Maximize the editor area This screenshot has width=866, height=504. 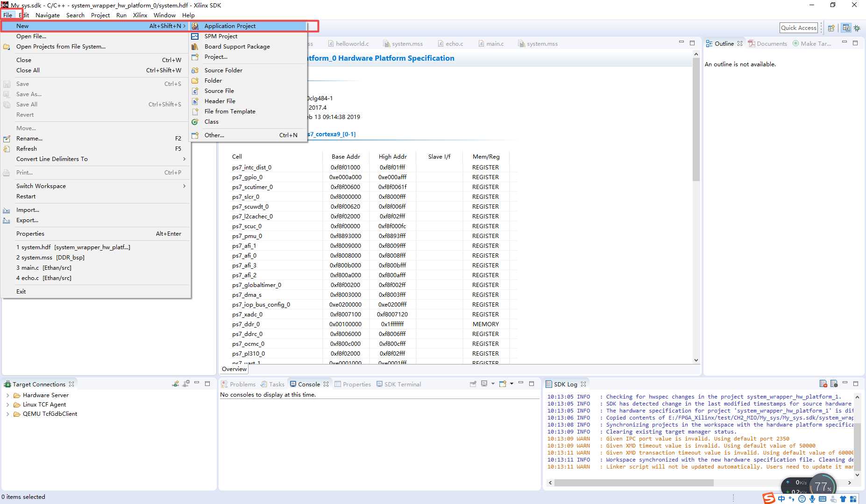click(692, 43)
